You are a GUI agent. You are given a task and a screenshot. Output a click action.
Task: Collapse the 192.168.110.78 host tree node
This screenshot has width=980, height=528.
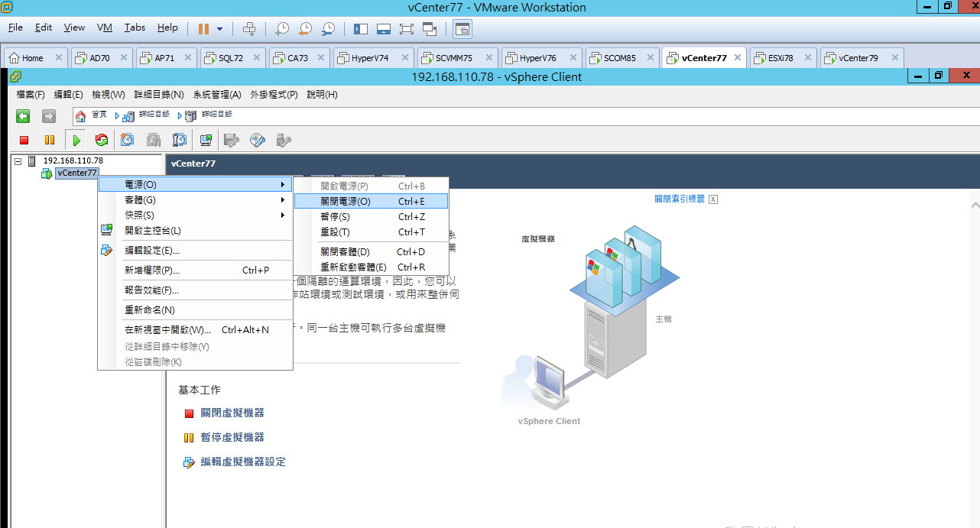point(18,161)
